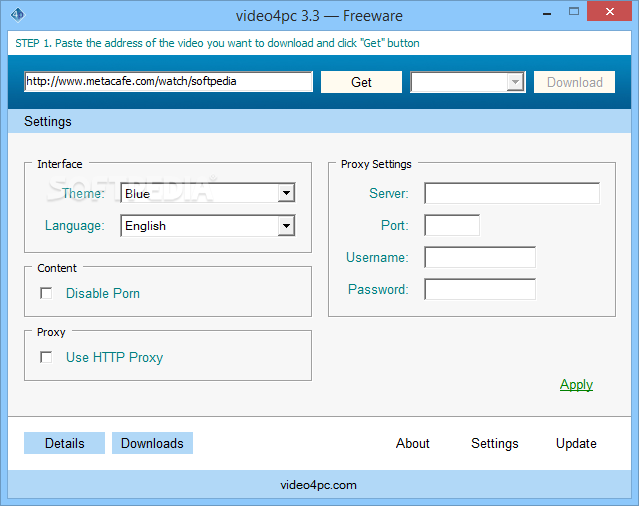
Task: Click the proxy Port input field
Action: click(x=452, y=225)
